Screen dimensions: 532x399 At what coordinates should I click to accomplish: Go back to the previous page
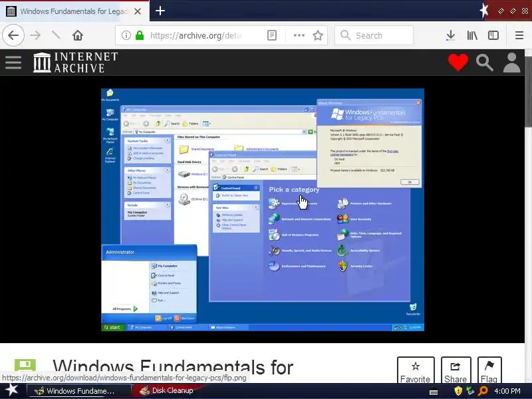click(13, 35)
